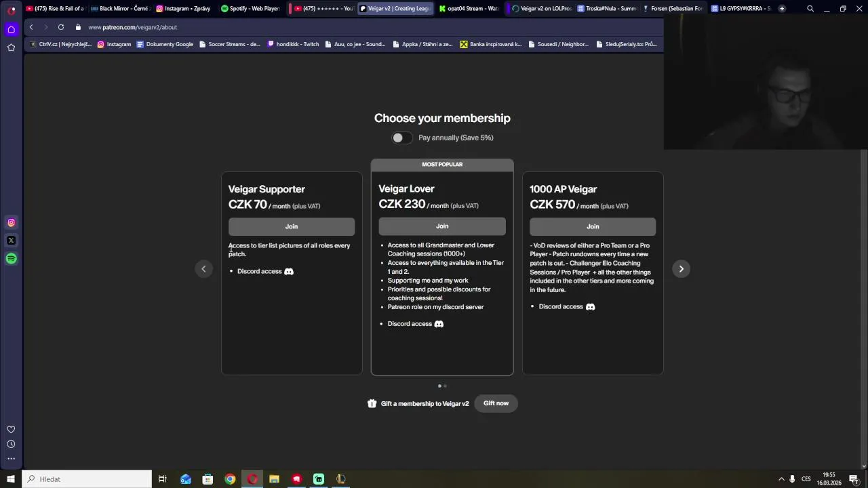Viewport: 868px width, 488px height.
Task: Switch to Spotify - Web Player tab
Action: (250, 9)
